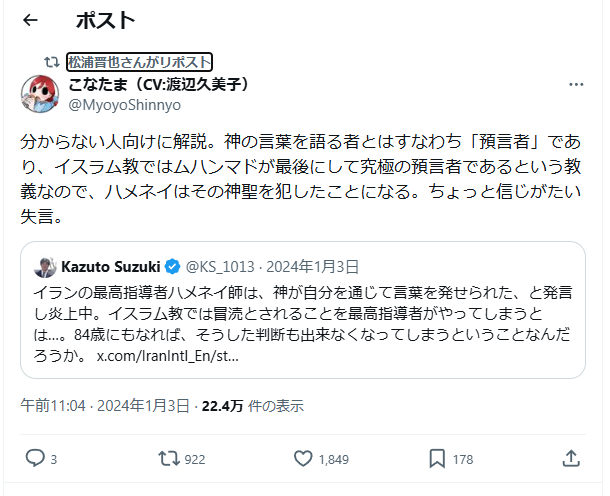Open 松浦晋也さんがリポスト link
The width and height of the screenshot is (610, 496).
tap(139, 61)
